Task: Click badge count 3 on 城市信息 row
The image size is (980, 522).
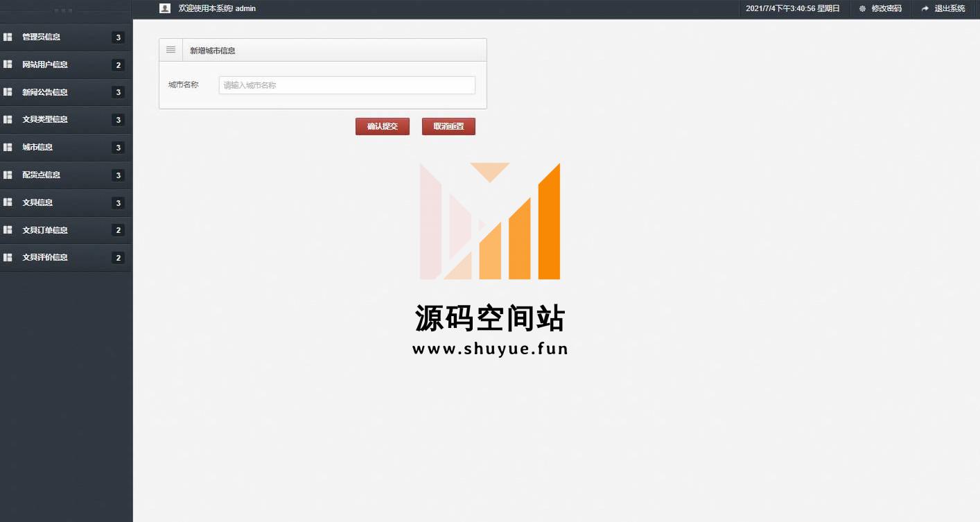Action: click(x=119, y=148)
